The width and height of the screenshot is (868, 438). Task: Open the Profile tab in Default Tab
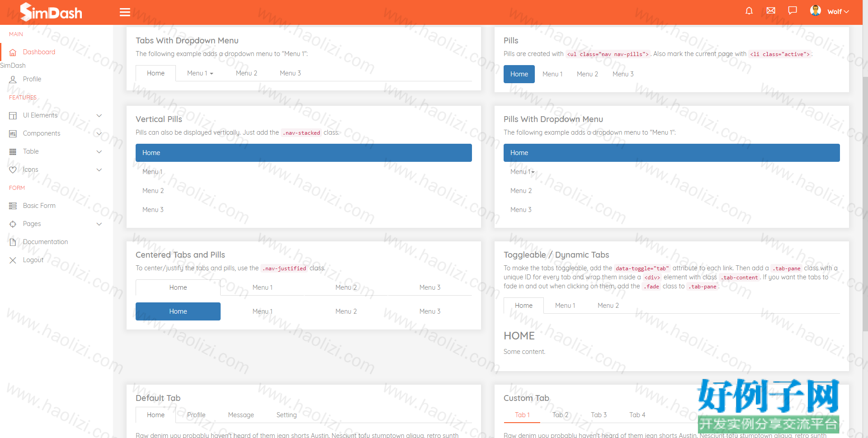tap(196, 415)
